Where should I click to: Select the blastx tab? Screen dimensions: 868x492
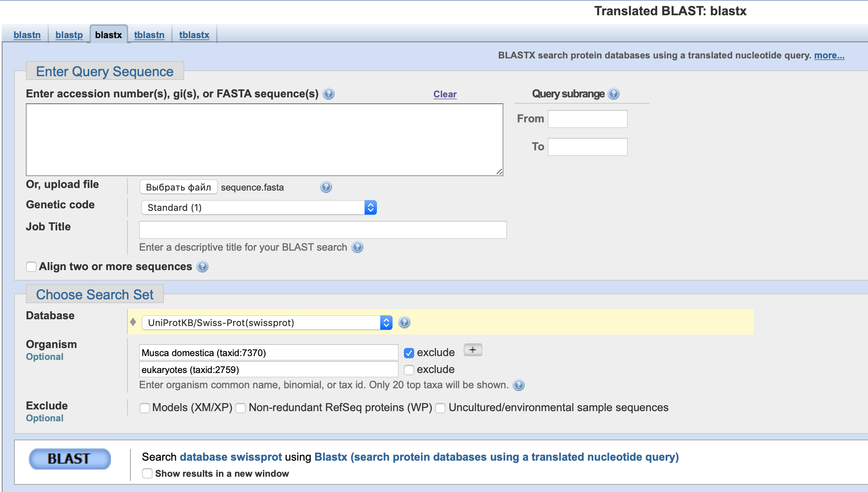[108, 35]
